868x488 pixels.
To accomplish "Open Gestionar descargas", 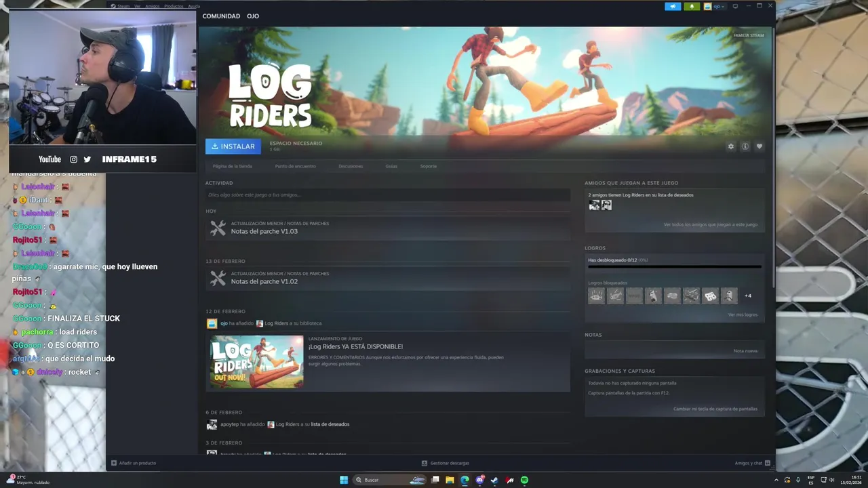I will tap(445, 463).
